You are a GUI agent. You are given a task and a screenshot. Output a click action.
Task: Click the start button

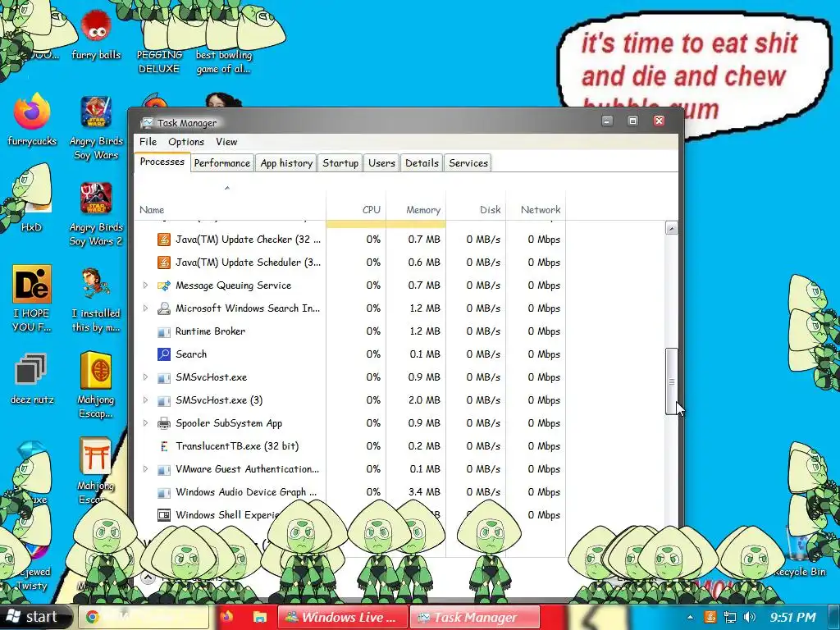[35, 617]
